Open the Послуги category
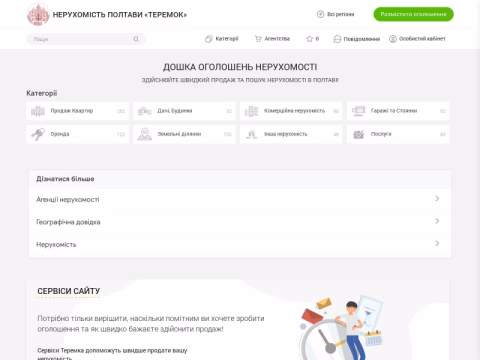The height and width of the screenshot is (360, 480). 398,134
